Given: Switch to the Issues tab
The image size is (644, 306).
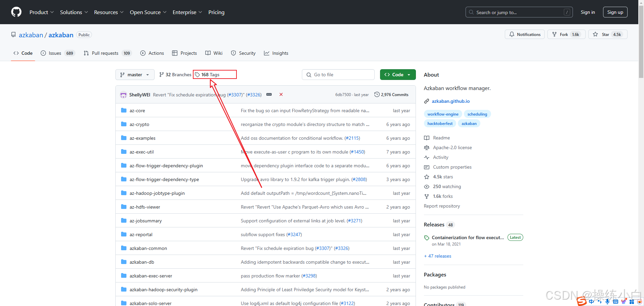Looking at the screenshot, I should [x=58, y=53].
